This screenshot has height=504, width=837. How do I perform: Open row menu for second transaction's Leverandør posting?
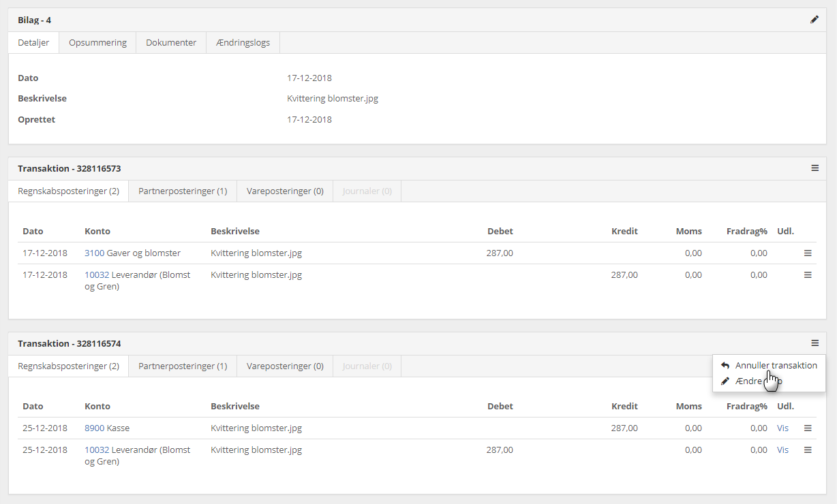pyautogui.click(x=808, y=450)
